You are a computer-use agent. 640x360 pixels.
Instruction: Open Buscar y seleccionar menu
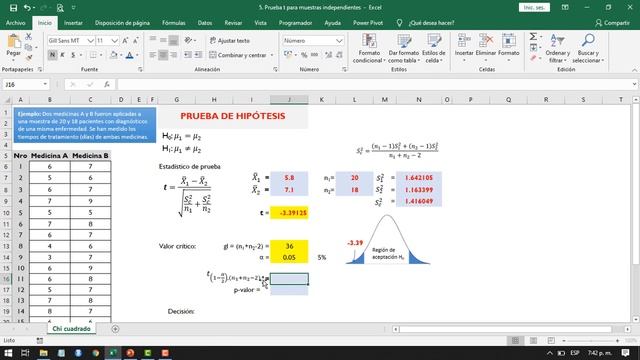pos(588,48)
